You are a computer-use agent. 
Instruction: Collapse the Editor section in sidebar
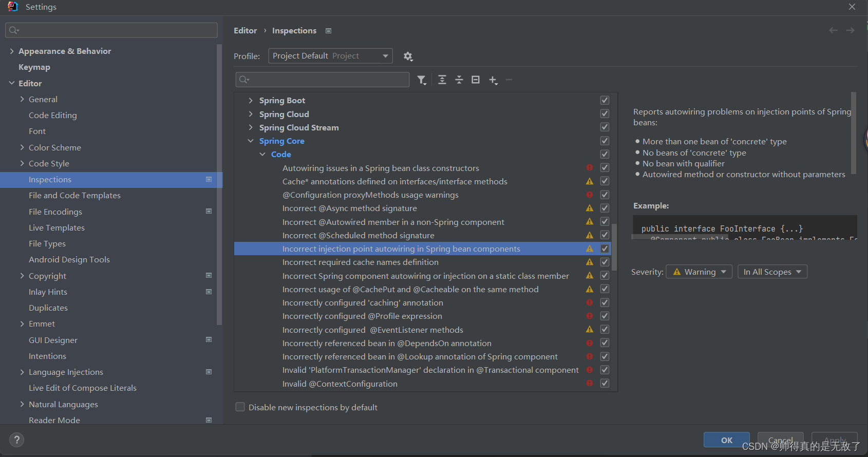[12, 83]
